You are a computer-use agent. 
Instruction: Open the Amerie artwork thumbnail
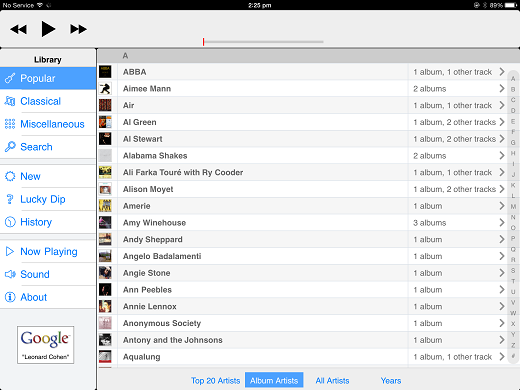pos(105,206)
